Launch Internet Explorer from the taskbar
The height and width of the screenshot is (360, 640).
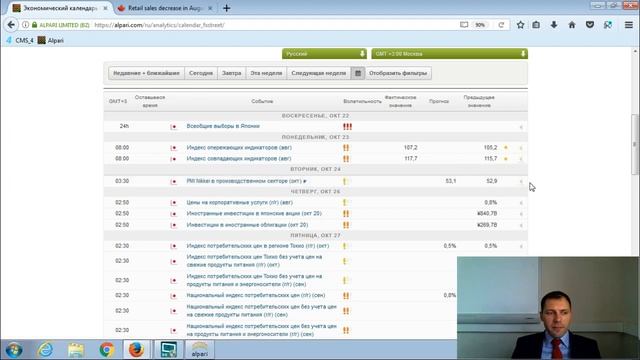click(x=45, y=350)
